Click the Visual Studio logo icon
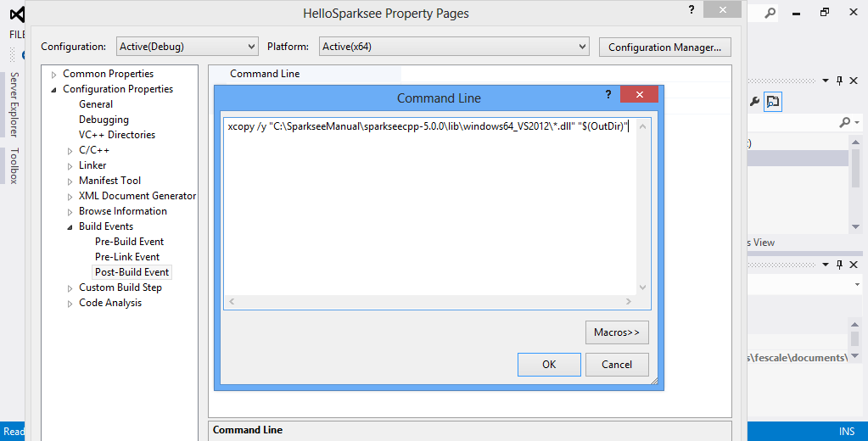Image resolution: width=868 pixels, height=441 pixels. [x=17, y=14]
